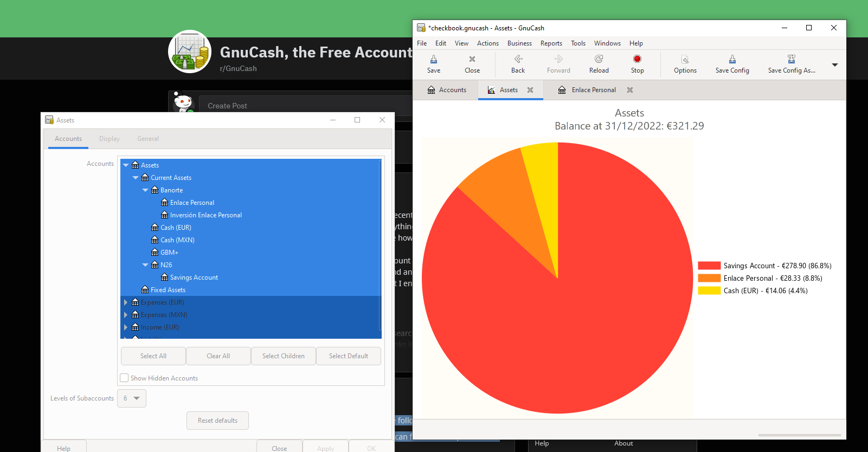
Task: Click the bank icon beside Cash (EUR) row
Action: [x=155, y=228]
